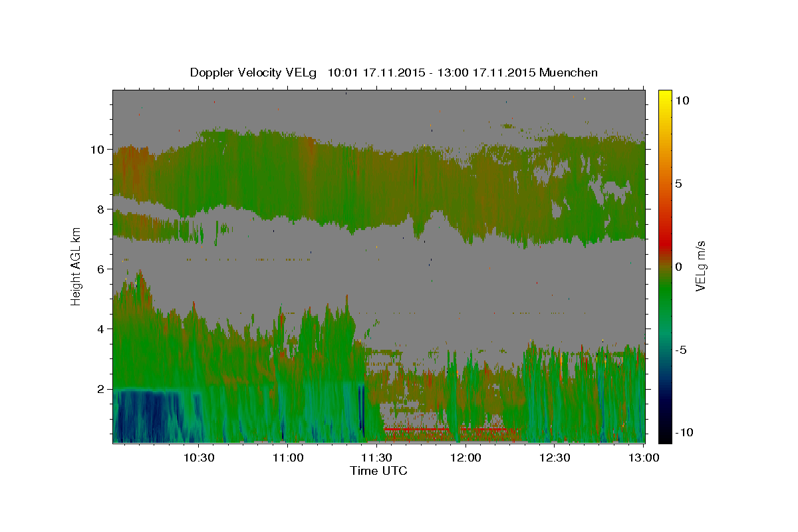The image size is (798, 532).
Task: Click the 12:00 time tick label
Action: click(466, 458)
